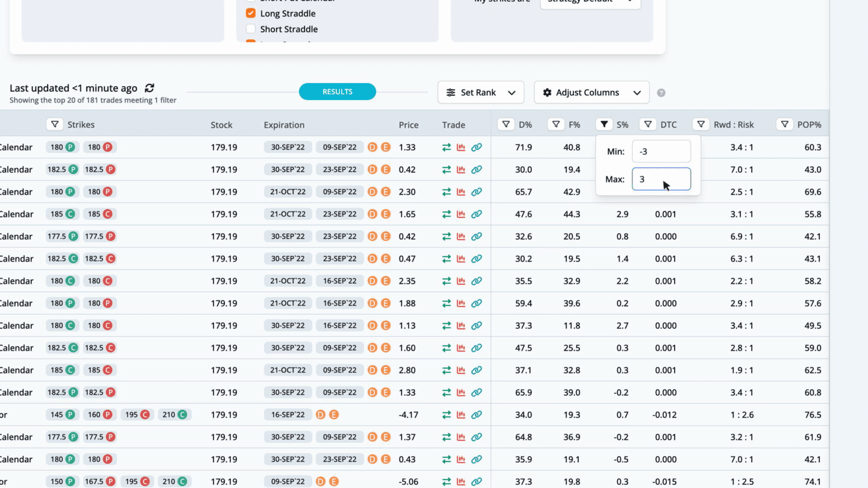The image size is (868, 488).
Task: Open the Adjust Columns dropdown
Action: click(592, 93)
